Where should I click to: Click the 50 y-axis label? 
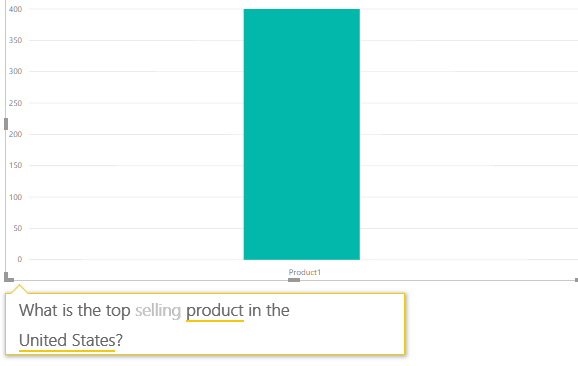coord(18,228)
